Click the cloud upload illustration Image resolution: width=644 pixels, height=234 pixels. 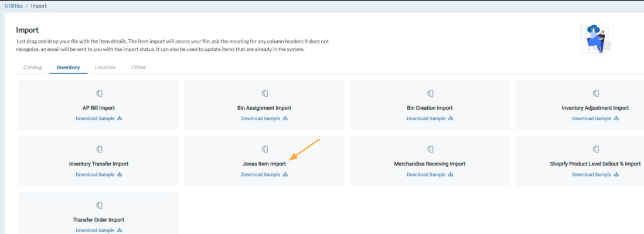(x=595, y=39)
